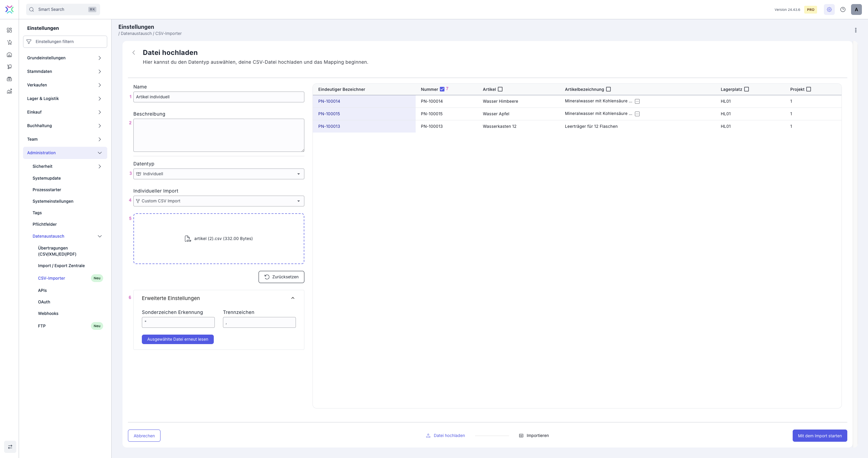Click the shopping cart sales icon
The height and width of the screenshot is (458, 868).
coord(10,42)
